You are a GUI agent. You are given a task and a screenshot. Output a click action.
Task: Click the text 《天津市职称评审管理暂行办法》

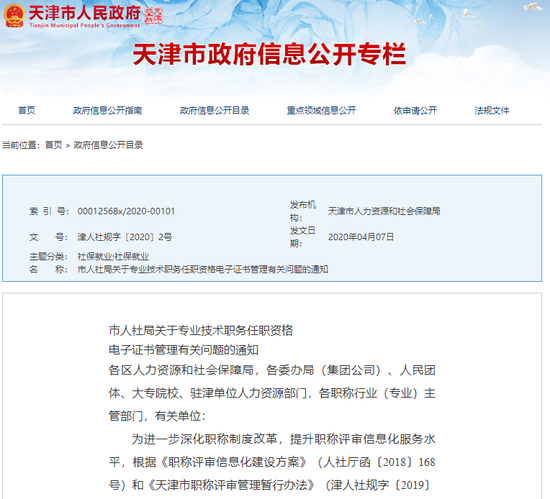(x=231, y=485)
